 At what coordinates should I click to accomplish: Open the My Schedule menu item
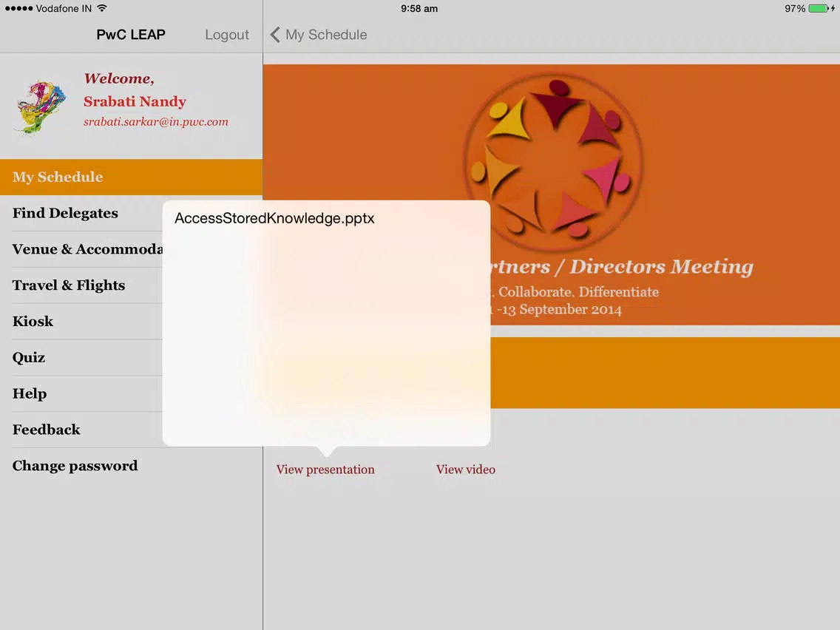click(x=132, y=177)
